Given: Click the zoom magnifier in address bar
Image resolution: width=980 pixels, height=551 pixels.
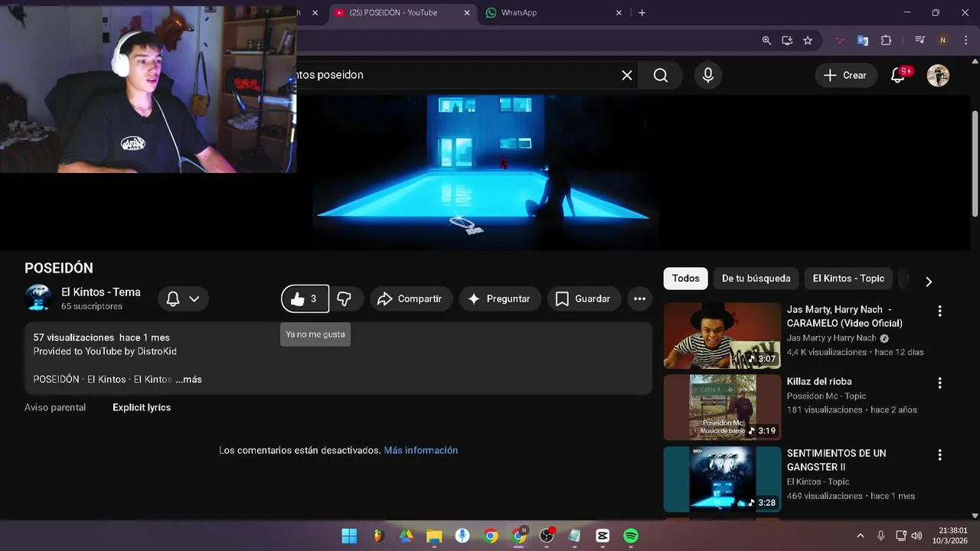Looking at the screenshot, I should tap(766, 41).
